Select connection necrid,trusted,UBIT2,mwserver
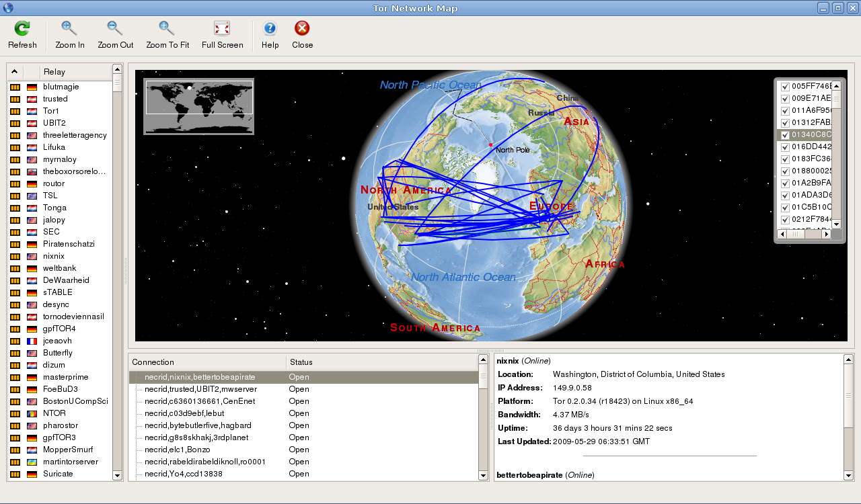This screenshot has width=861, height=504. pyautogui.click(x=198, y=389)
